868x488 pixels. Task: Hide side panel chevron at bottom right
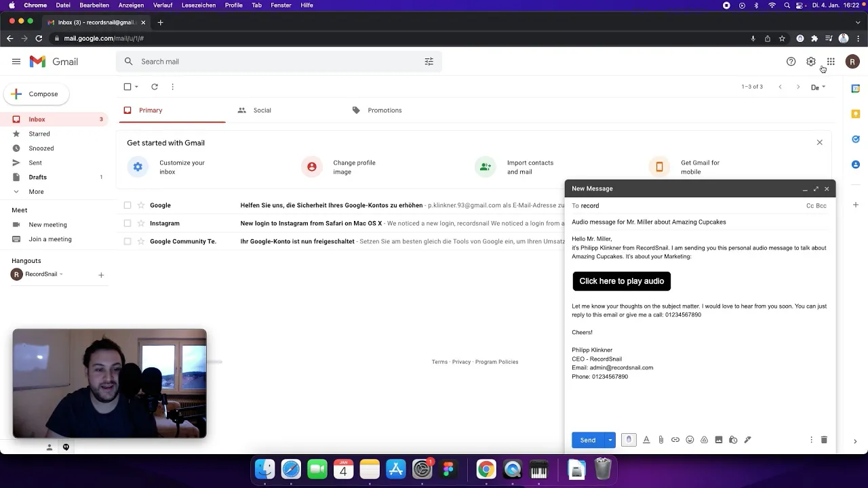click(x=855, y=441)
